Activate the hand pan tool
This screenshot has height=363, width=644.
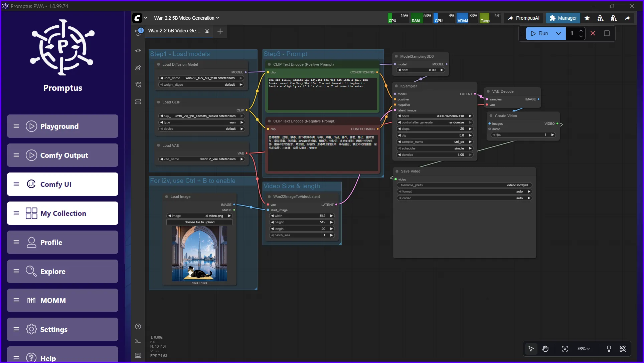545,349
